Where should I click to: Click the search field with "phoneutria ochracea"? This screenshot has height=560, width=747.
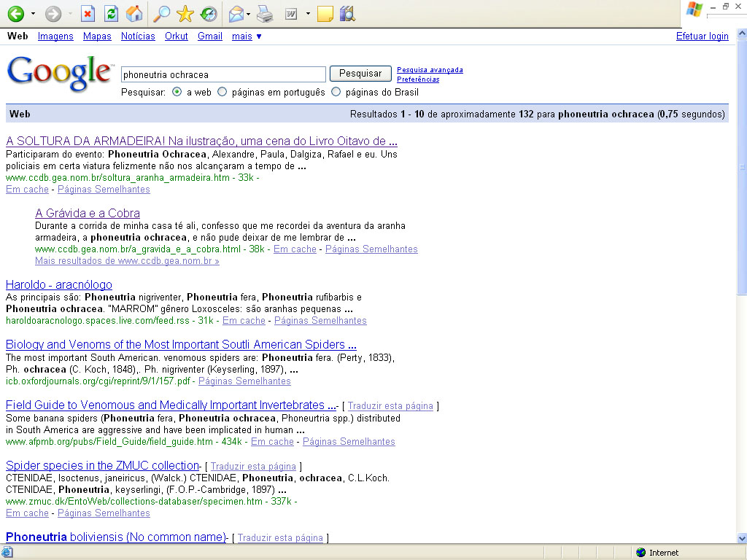point(223,74)
